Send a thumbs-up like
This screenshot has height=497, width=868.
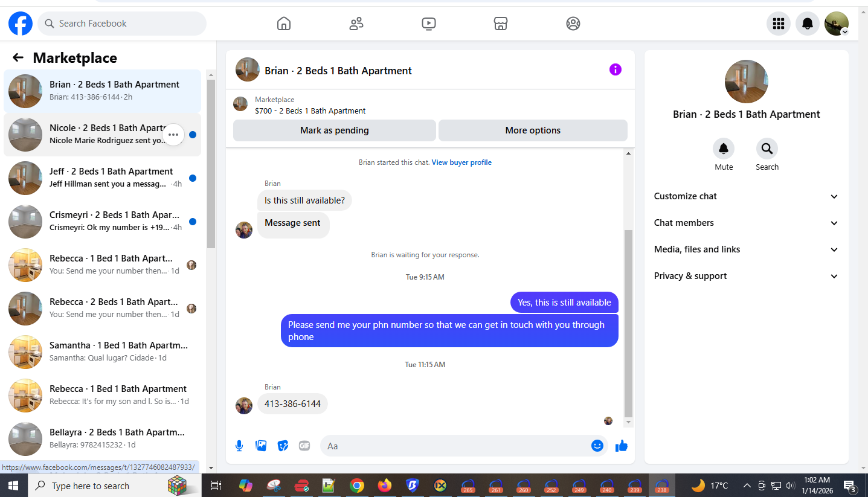[x=622, y=446]
